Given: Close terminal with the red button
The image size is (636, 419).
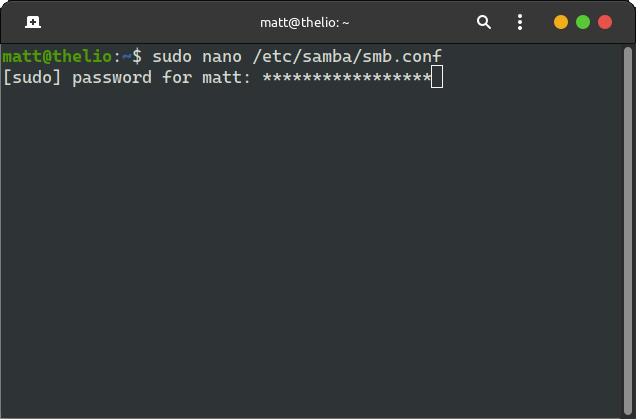Looking at the screenshot, I should pyautogui.click(x=605, y=21).
